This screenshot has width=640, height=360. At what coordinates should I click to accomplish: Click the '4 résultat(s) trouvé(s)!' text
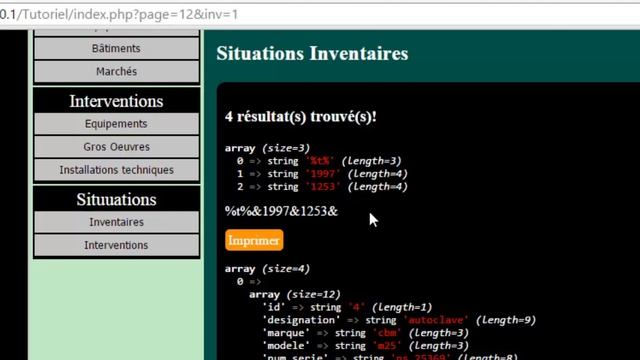click(300, 117)
